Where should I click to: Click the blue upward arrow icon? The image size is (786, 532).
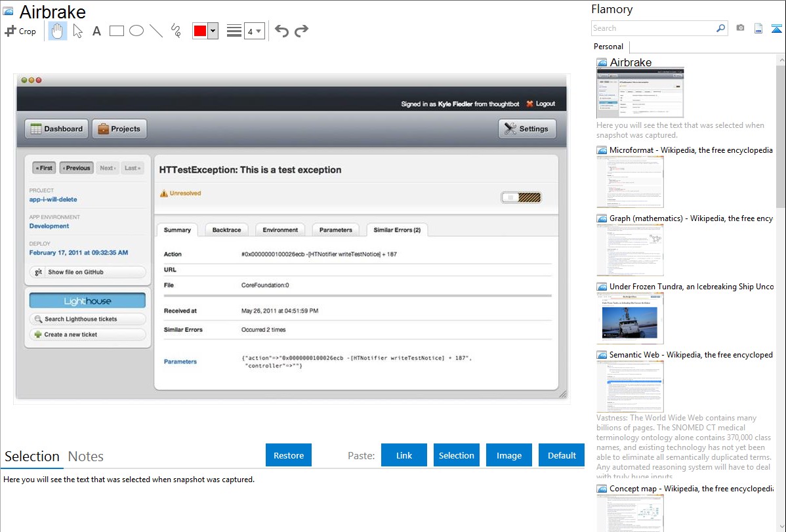pos(776,28)
